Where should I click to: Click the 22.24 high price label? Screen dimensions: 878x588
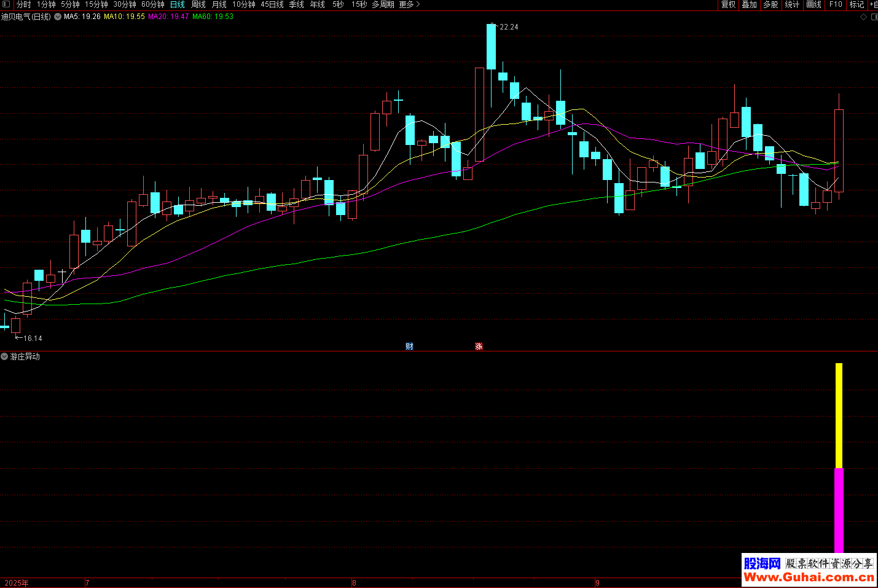tap(509, 27)
